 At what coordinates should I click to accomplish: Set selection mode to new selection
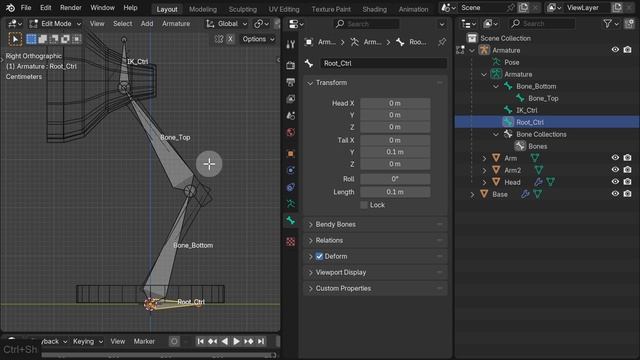pos(31,39)
